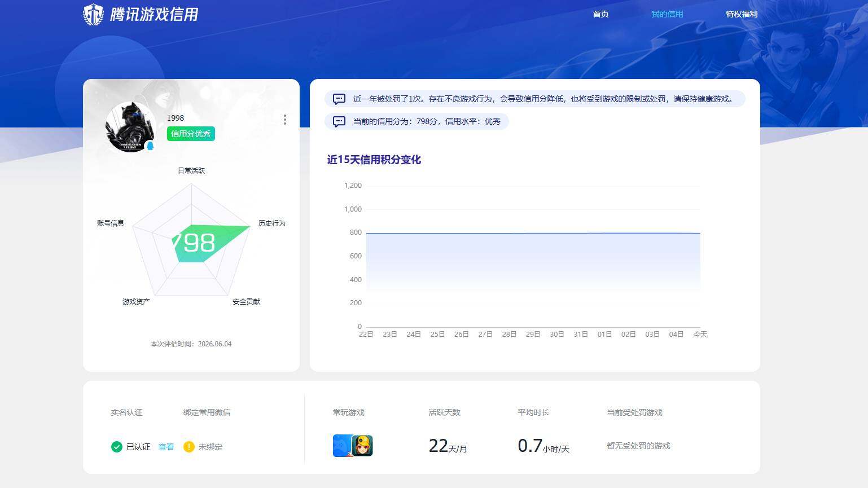Click the green verified checkmark icon
The height and width of the screenshot is (488, 868).
(117, 447)
